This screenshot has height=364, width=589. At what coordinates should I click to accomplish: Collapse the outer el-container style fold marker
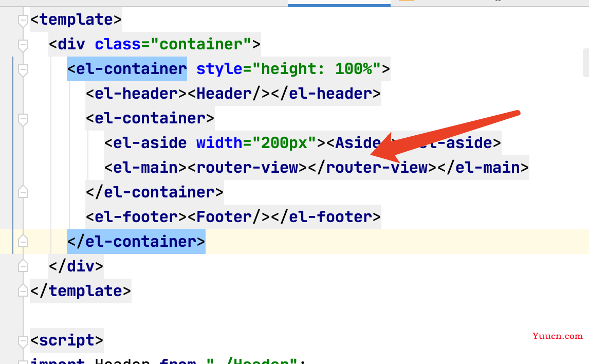(x=23, y=70)
